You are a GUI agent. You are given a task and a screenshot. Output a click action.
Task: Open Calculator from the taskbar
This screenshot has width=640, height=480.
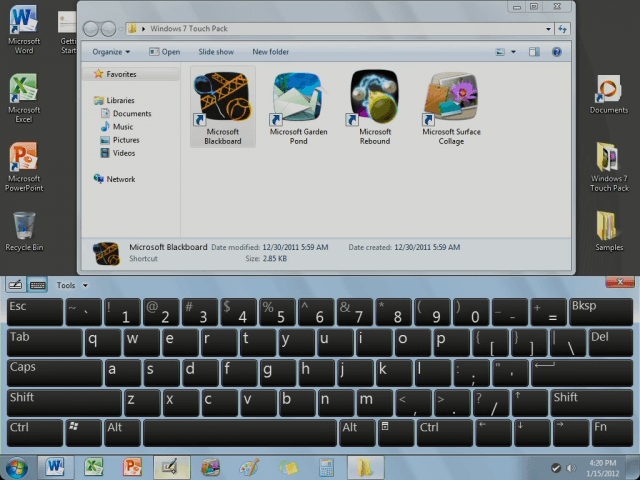pyautogui.click(x=327, y=467)
